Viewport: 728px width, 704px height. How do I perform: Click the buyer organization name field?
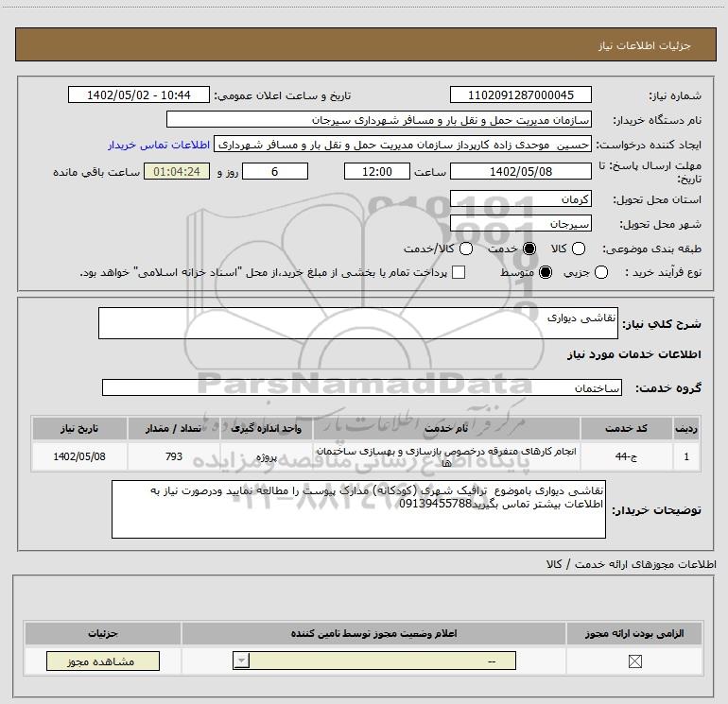point(379,119)
